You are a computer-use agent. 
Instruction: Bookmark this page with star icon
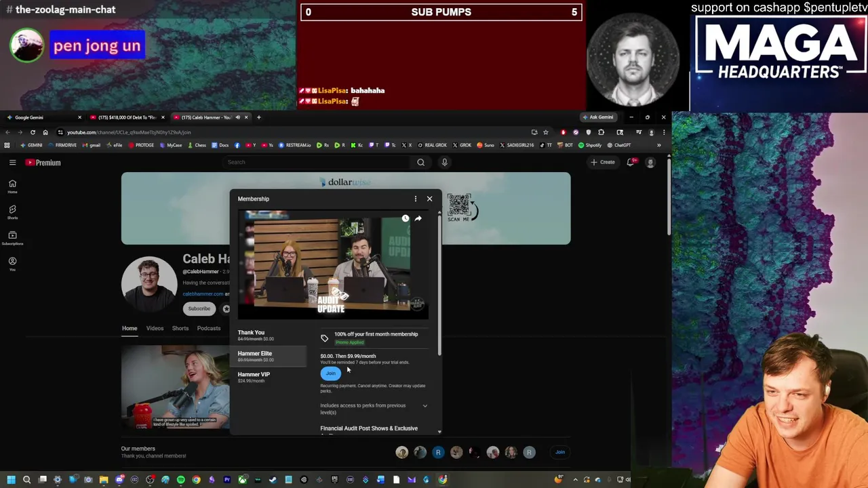tap(545, 132)
